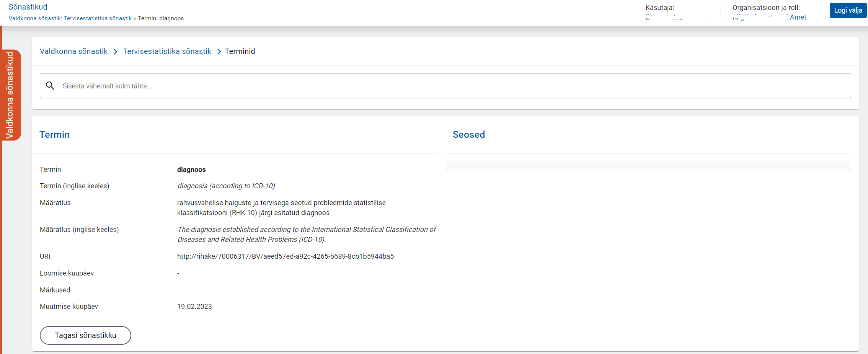Image resolution: width=868 pixels, height=354 pixels.
Task: Expand the orange Valdkonna sõnastikud side tab
Action: 10,95
